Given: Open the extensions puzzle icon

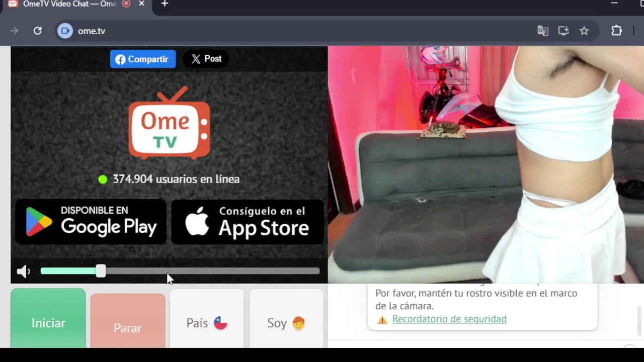Looking at the screenshot, I should (x=616, y=31).
